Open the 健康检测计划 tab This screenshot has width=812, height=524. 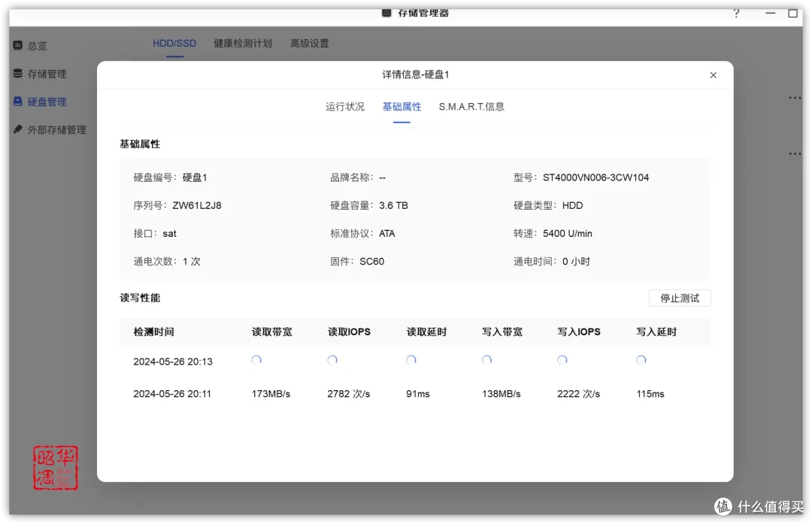pyautogui.click(x=243, y=44)
